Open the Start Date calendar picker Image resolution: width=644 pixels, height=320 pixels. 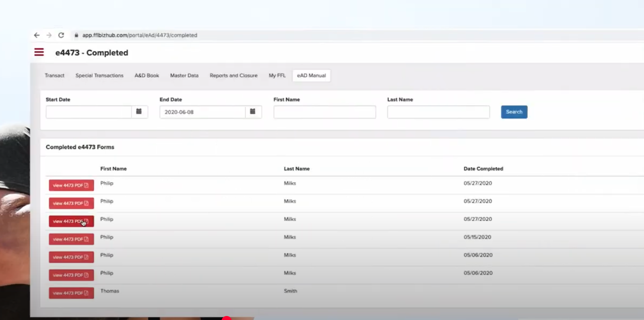139,112
